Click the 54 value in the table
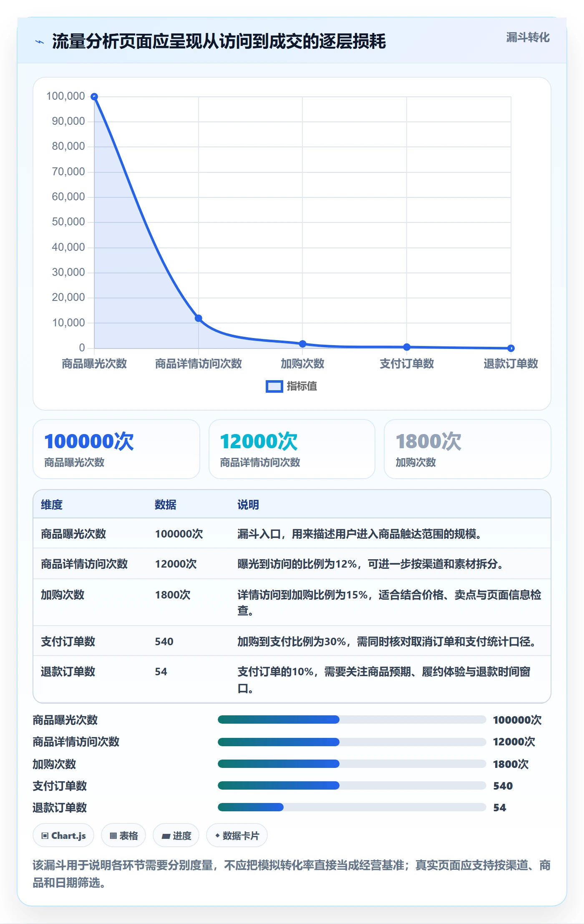Image resolution: width=584 pixels, height=924 pixels. (x=161, y=672)
